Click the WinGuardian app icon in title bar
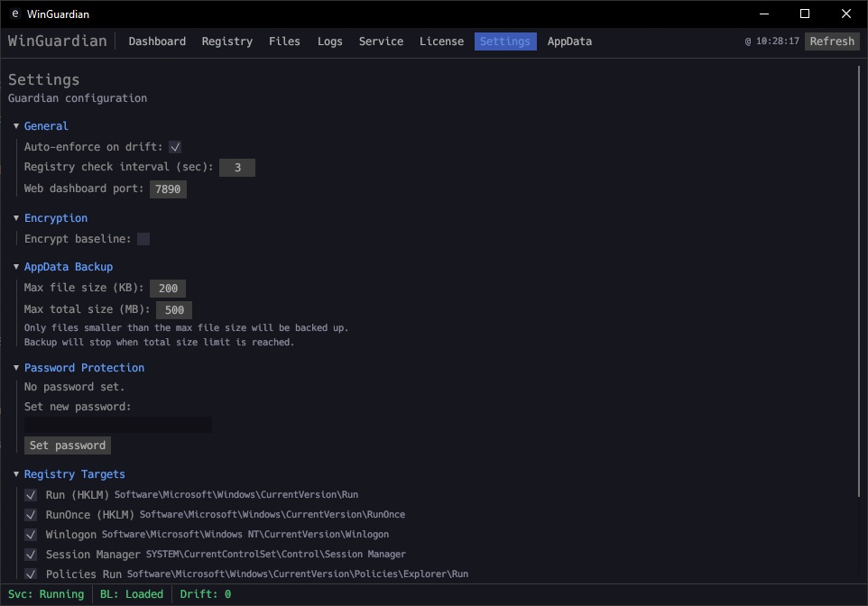 coord(14,14)
